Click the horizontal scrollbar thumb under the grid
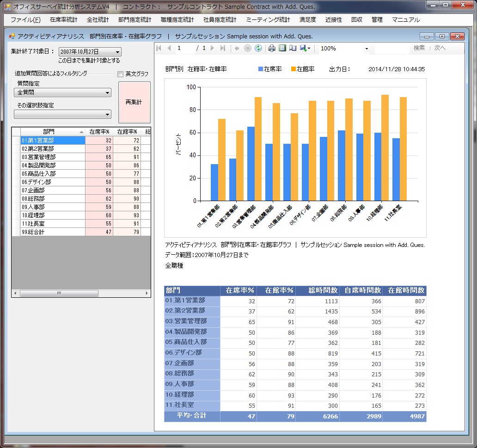 [x=59, y=294]
